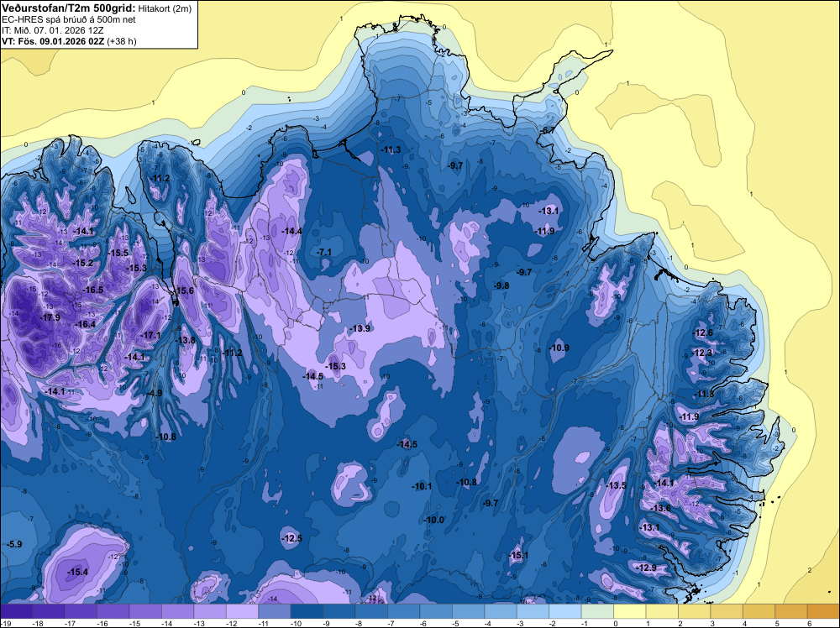Click the -12.5 temperature value

(x=292, y=538)
